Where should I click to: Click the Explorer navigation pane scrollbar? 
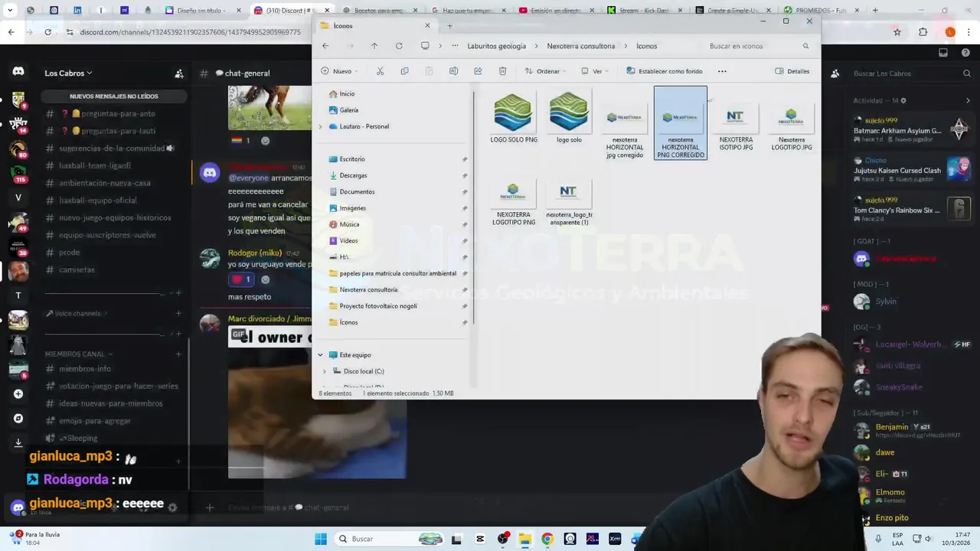(474, 207)
